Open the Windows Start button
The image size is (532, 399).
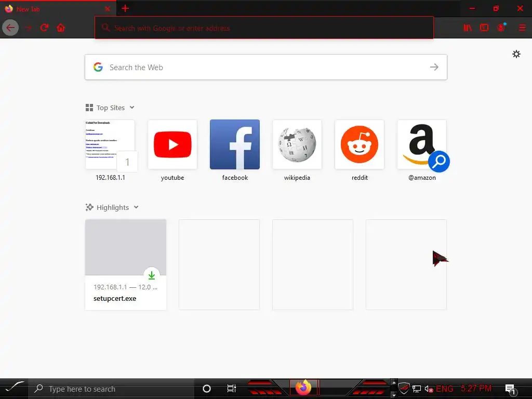tap(14, 389)
